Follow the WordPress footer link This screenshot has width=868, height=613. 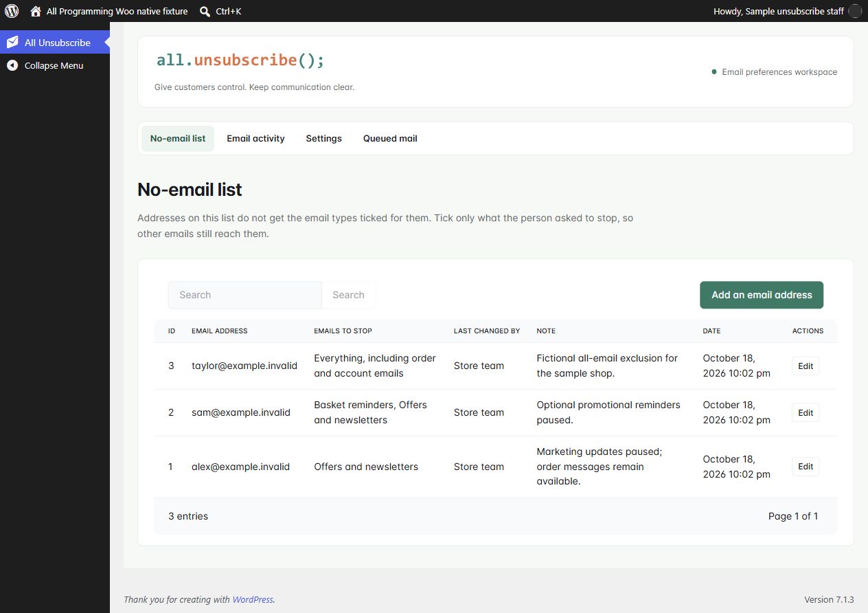(253, 599)
